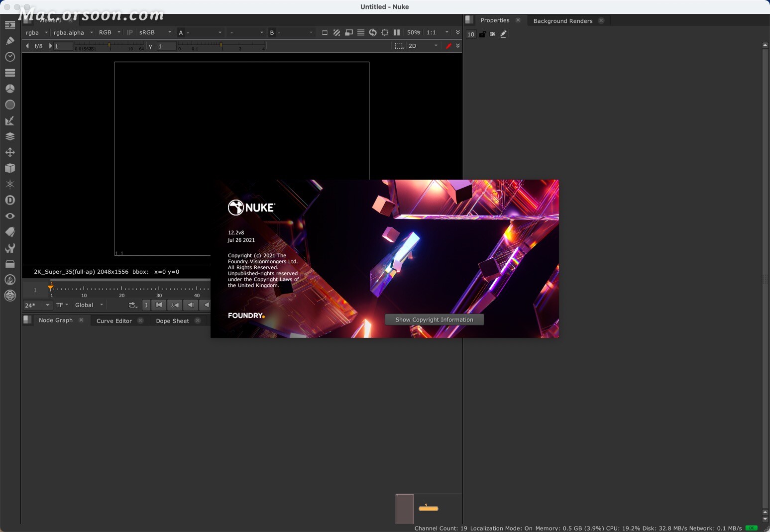Screen dimensions: 770x532
Task: Open the wipe mode dash dropdown
Action: (246, 32)
